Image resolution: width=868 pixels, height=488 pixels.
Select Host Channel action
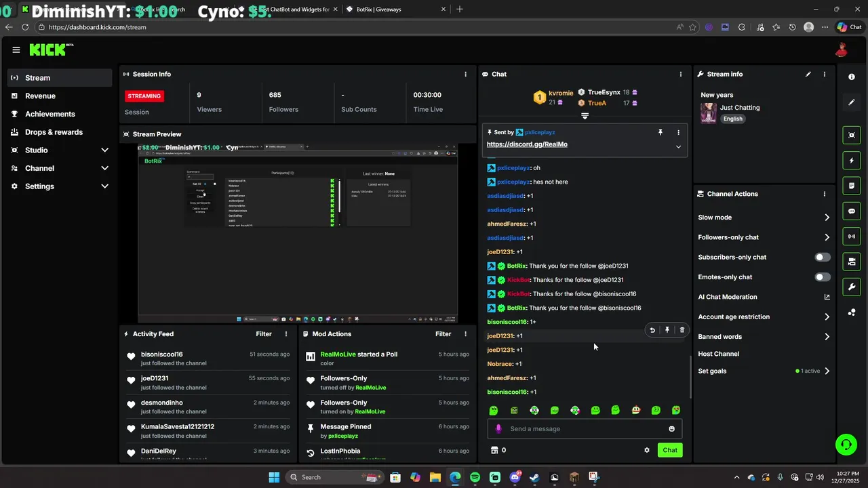[x=719, y=354]
